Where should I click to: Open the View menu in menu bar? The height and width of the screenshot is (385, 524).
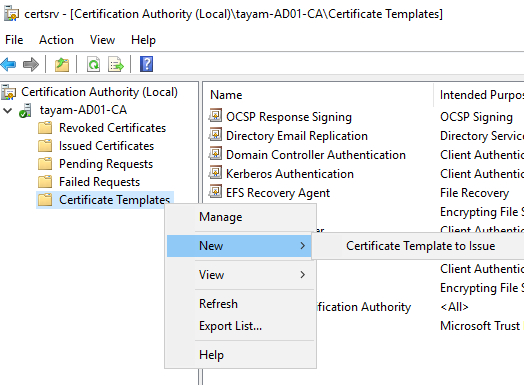click(102, 40)
